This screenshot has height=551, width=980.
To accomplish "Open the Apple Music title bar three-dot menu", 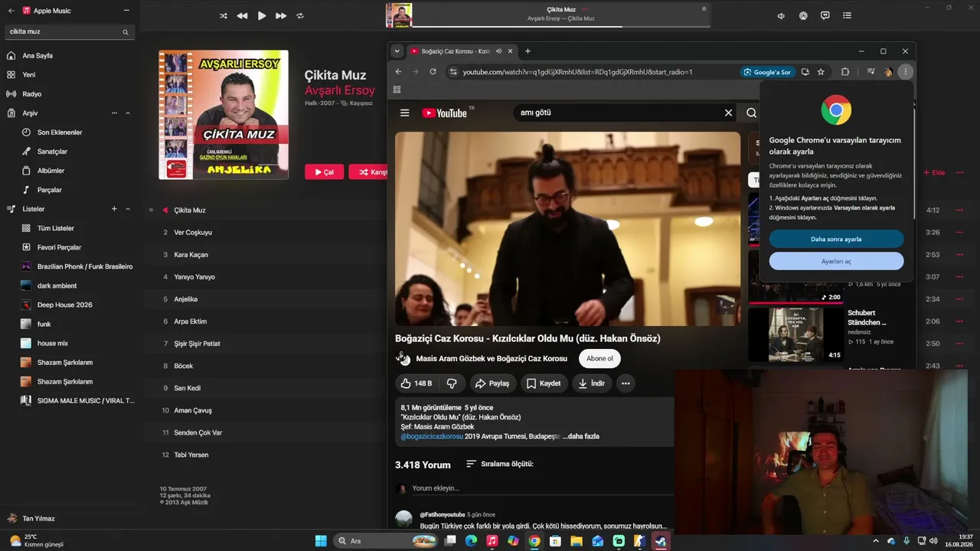I will [126, 11].
